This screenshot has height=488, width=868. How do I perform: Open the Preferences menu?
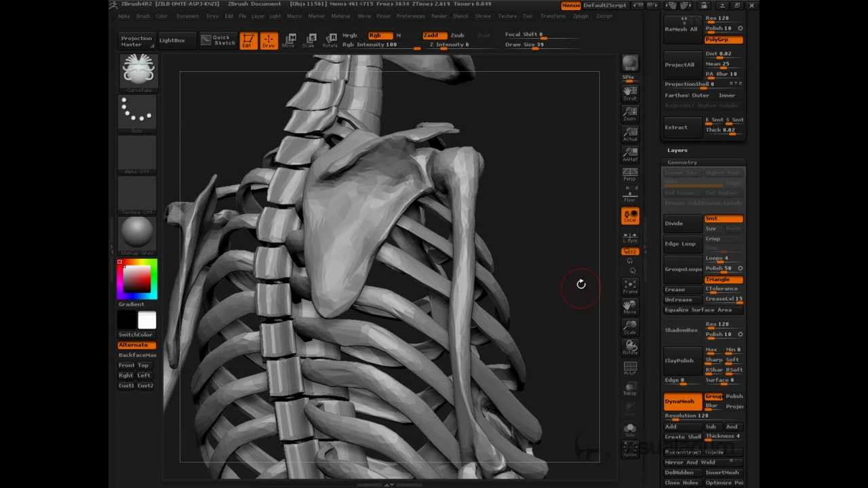tap(411, 16)
